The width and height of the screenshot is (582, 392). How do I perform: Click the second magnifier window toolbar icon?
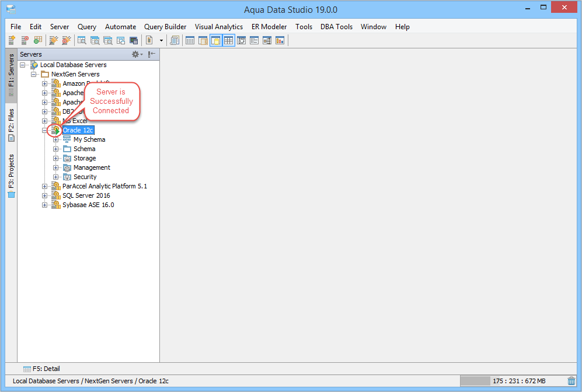[x=95, y=40]
